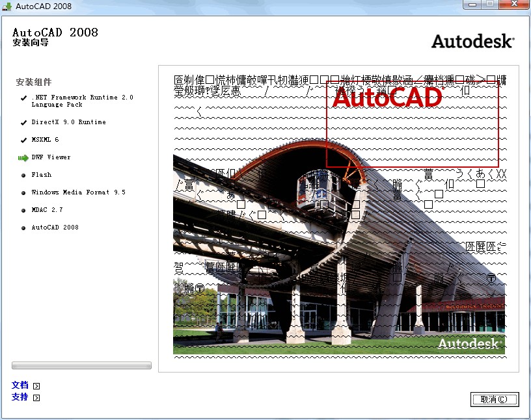Close the AutoCAD 2008 installer window
531x420 pixels.
click(x=513, y=5)
